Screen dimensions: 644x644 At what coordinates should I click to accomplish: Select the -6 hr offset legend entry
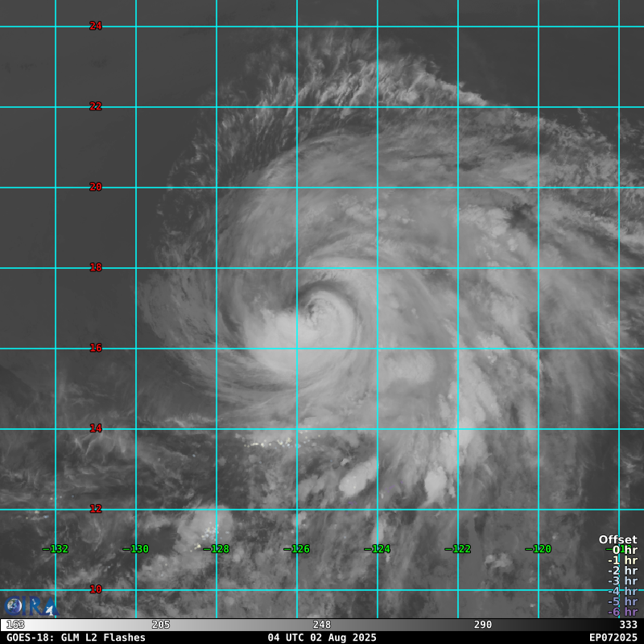point(622,612)
